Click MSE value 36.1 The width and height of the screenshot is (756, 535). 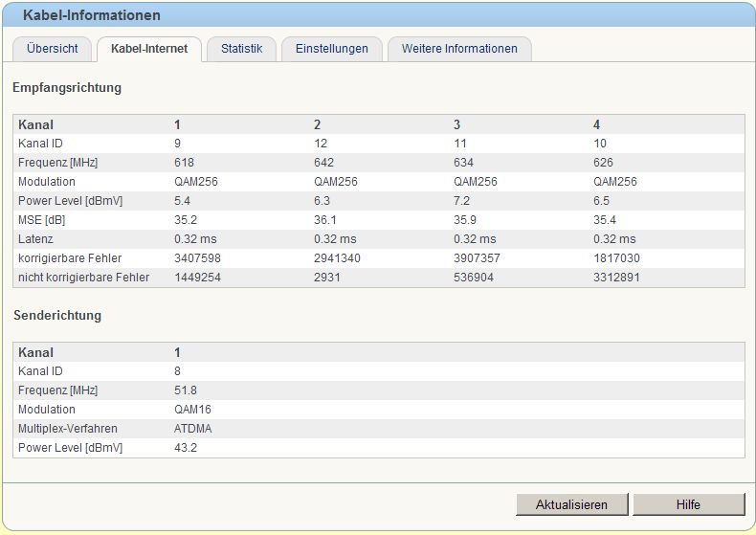[x=325, y=220]
